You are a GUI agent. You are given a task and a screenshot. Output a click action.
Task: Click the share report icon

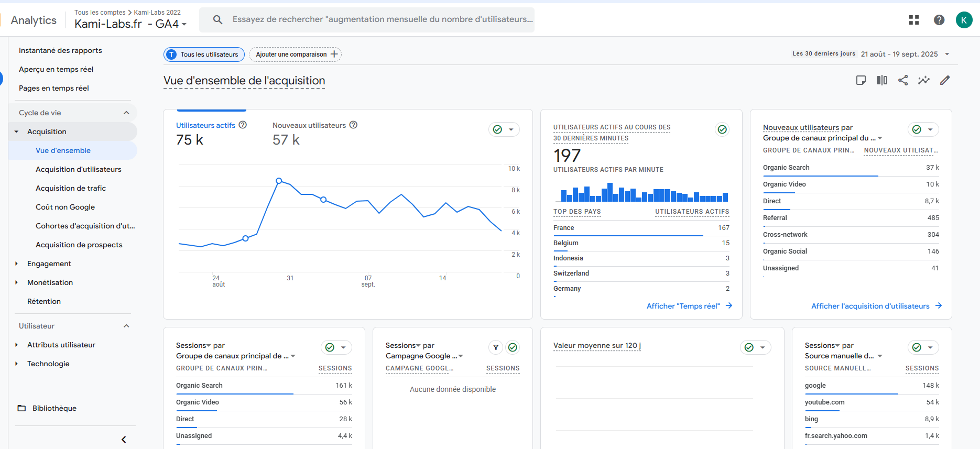click(x=903, y=80)
